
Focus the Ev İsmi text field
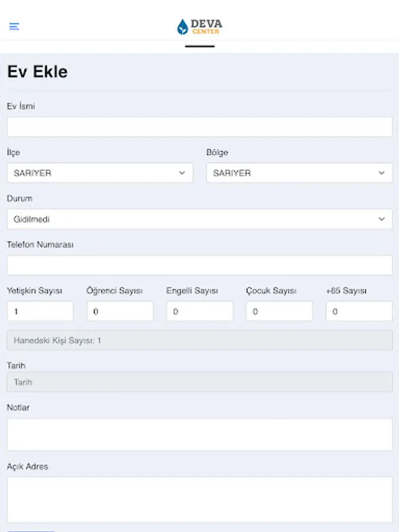coord(200,127)
